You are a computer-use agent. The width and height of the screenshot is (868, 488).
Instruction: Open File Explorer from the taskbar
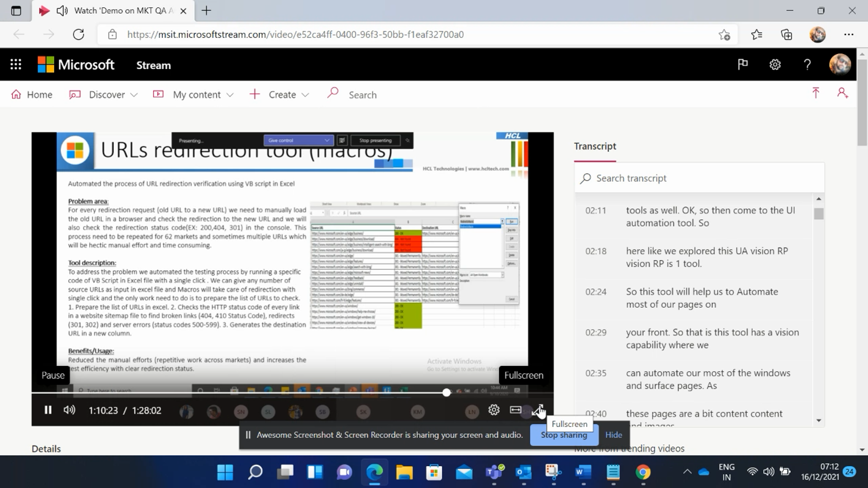[x=404, y=472]
